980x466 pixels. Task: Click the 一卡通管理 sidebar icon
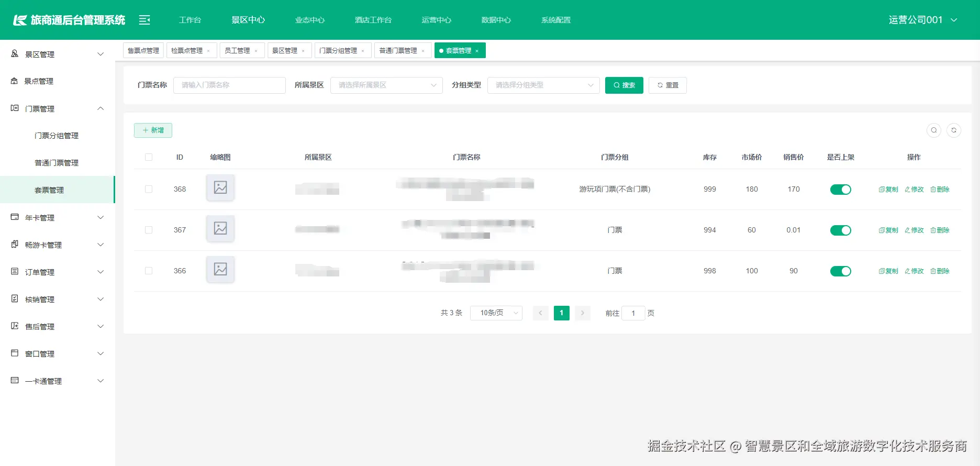[15, 381]
